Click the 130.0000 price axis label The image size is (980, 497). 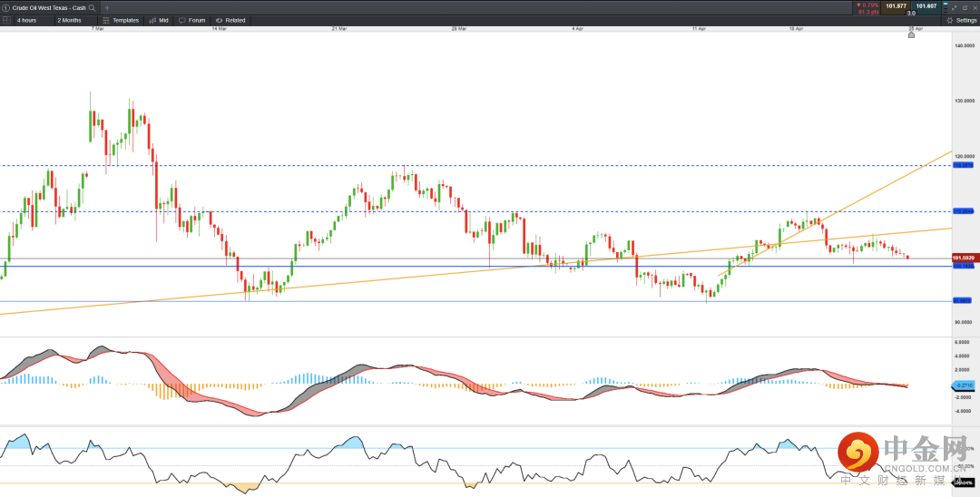[x=965, y=101]
